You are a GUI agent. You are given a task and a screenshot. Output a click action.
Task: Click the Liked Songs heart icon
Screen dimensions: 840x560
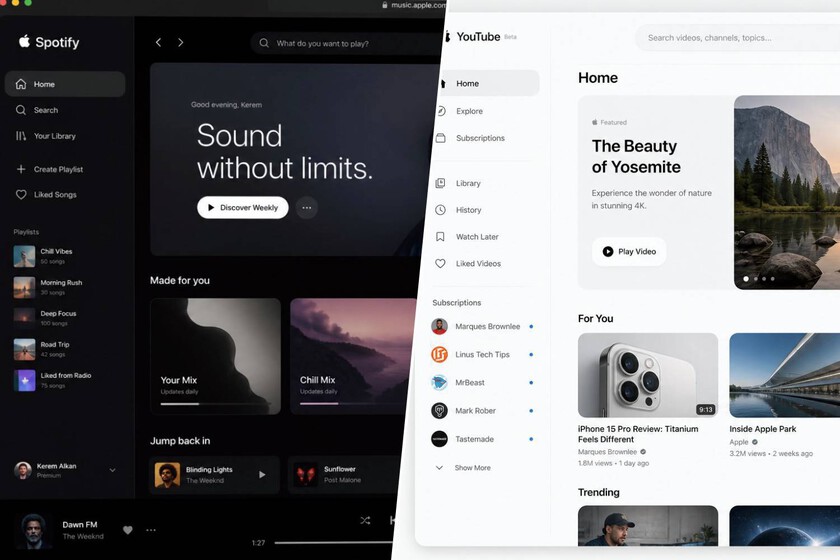21,195
